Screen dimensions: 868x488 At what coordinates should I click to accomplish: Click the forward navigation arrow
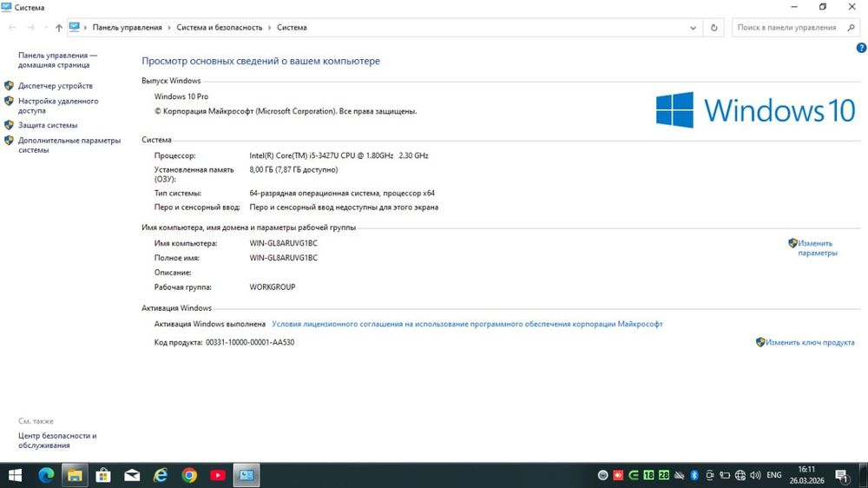tap(31, 28)
